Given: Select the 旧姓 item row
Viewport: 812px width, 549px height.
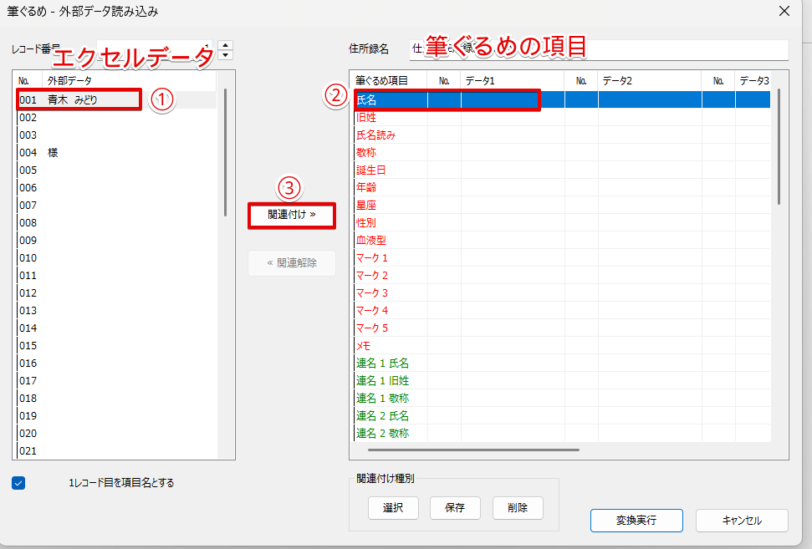Looking at the screenshot, I should pyautogui.click(x=562, y=117).
